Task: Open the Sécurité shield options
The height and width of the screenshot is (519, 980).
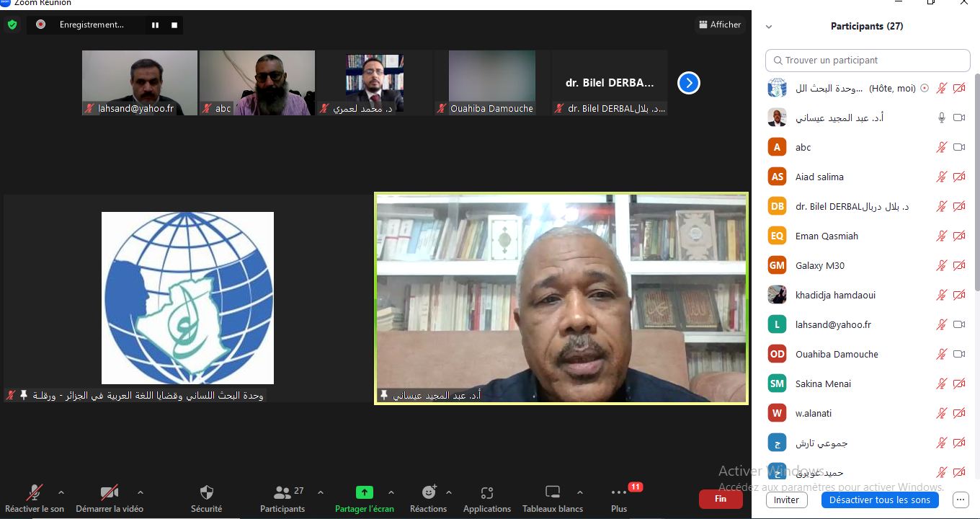Action: pyautogui.click(x=206, y=498)
